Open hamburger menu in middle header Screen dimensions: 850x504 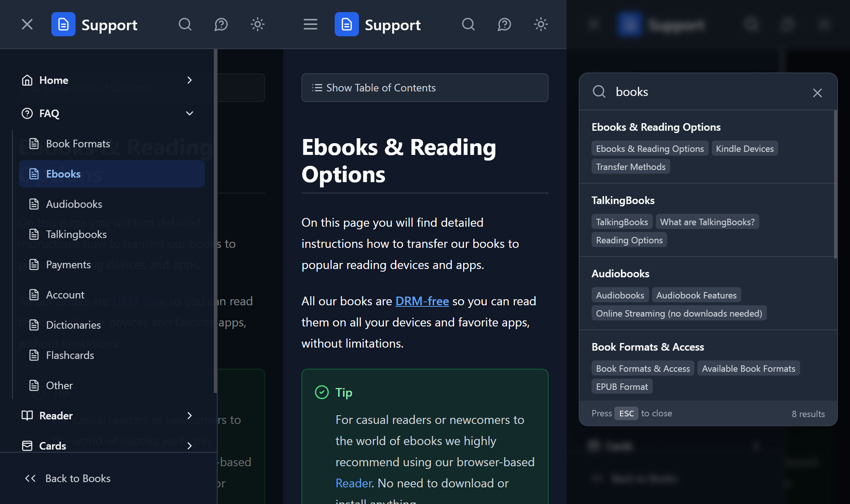[310, 25]
